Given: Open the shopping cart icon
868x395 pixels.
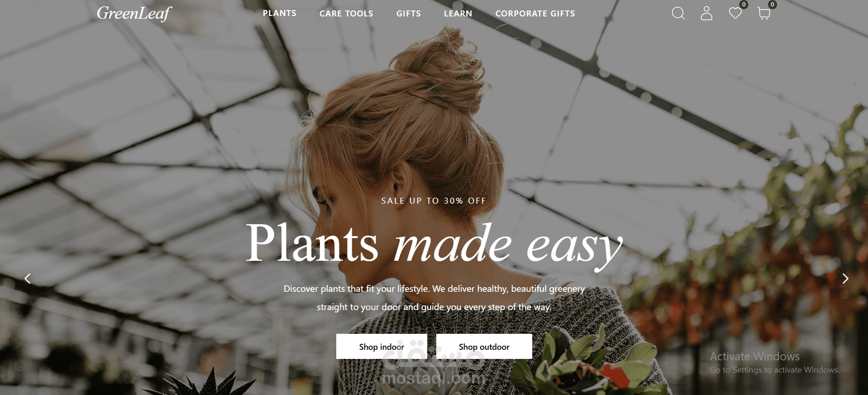Looking at the screenshot, I should [764, 13].
